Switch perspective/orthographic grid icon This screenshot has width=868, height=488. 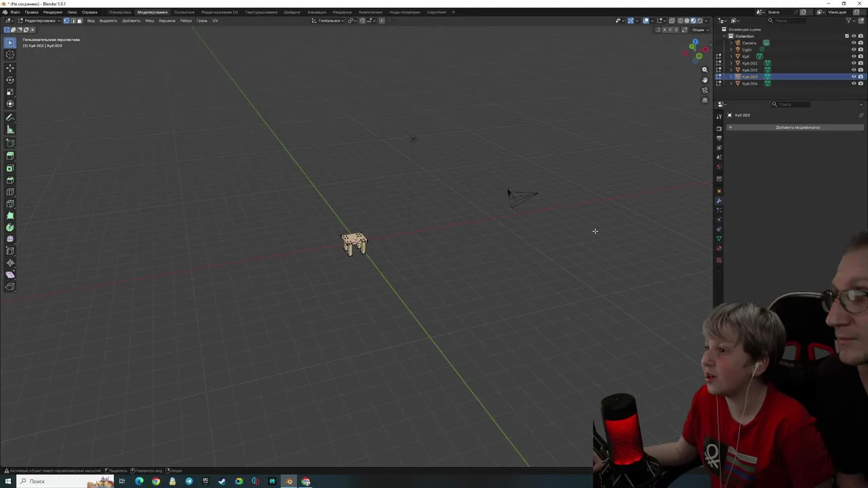click(x=705, y=100)
